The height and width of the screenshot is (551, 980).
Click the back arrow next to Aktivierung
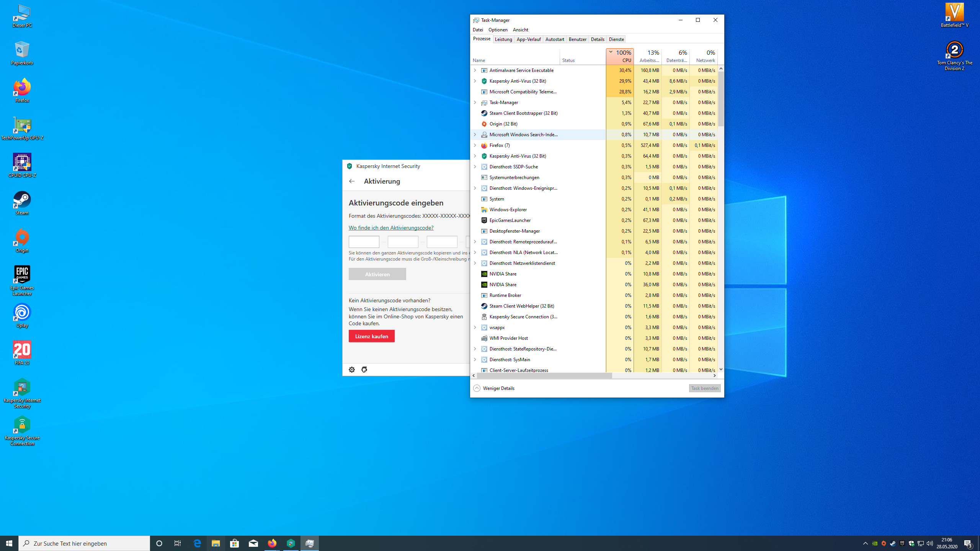click(x=352, y=181)
